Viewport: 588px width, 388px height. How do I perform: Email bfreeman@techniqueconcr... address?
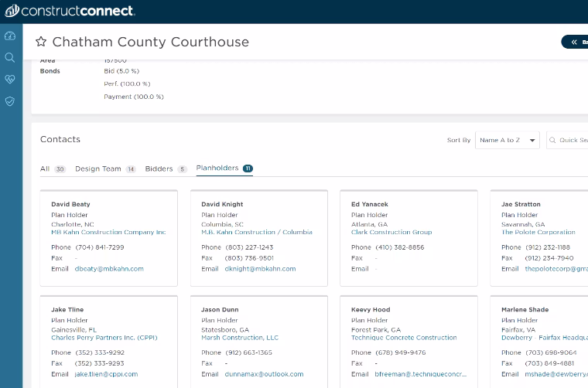point(420,374)
